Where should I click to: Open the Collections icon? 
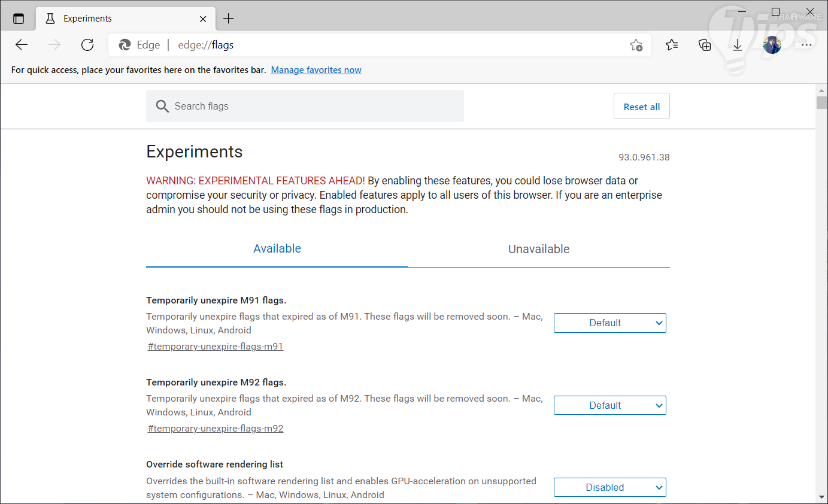(x=705, y=45)
